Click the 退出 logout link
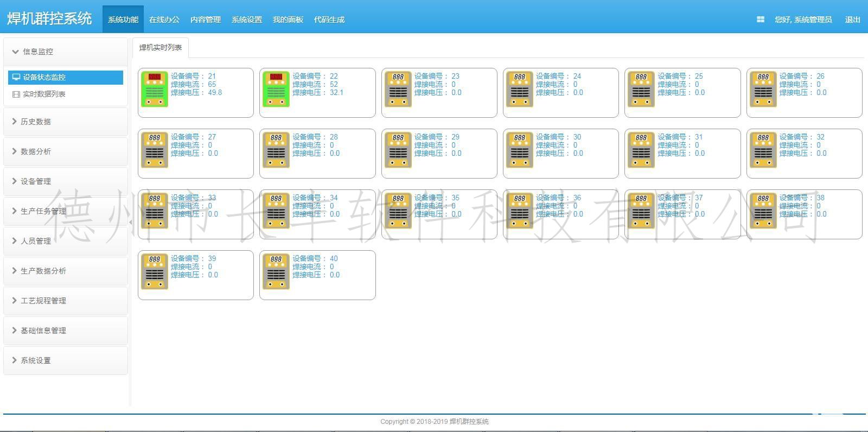The height and width of the screenshot is (432, 868). tap(852, 20)
